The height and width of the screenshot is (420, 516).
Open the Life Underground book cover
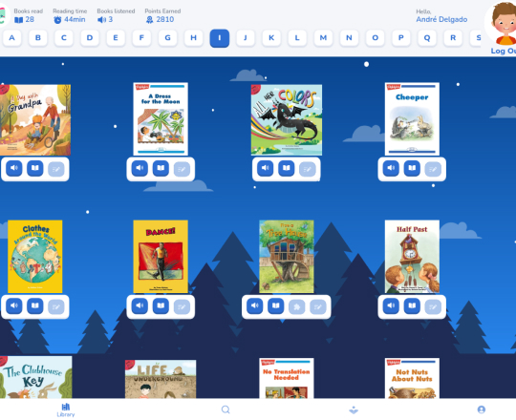click(161, 379)
